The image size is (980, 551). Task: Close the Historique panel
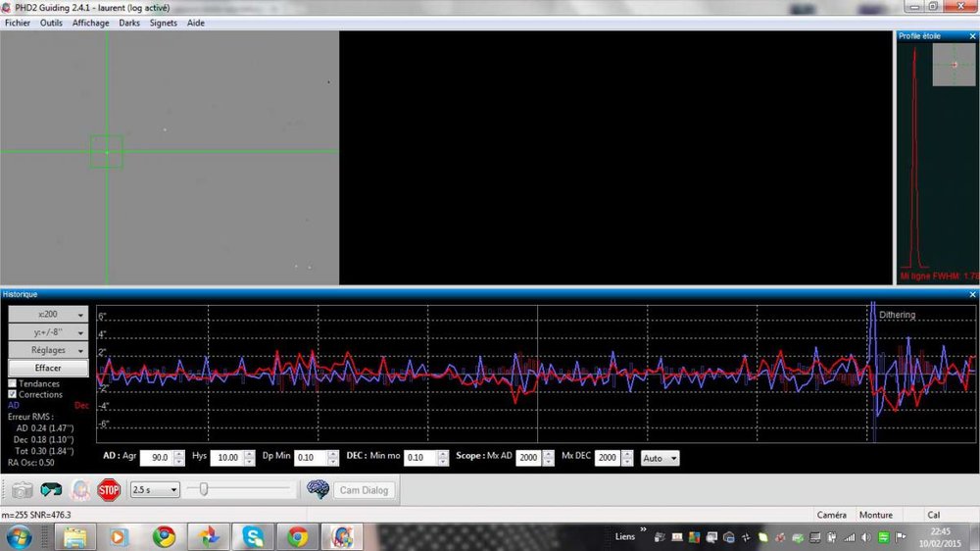[x=972, y=294]
